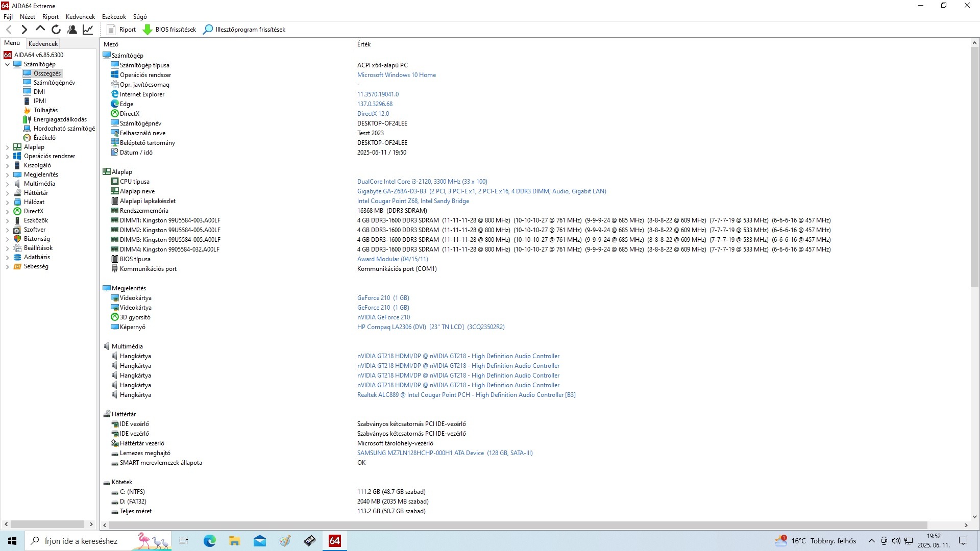Image resolution: width=980 pixels, height=551 pixels.
Task: Switch to the Menü tab
Action: [x=12, y=43]
